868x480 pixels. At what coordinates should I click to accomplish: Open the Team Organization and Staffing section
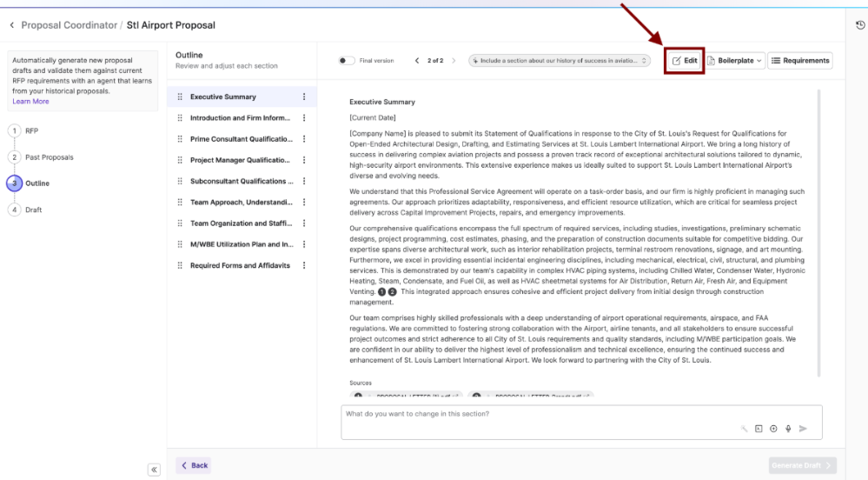(241, 223)
